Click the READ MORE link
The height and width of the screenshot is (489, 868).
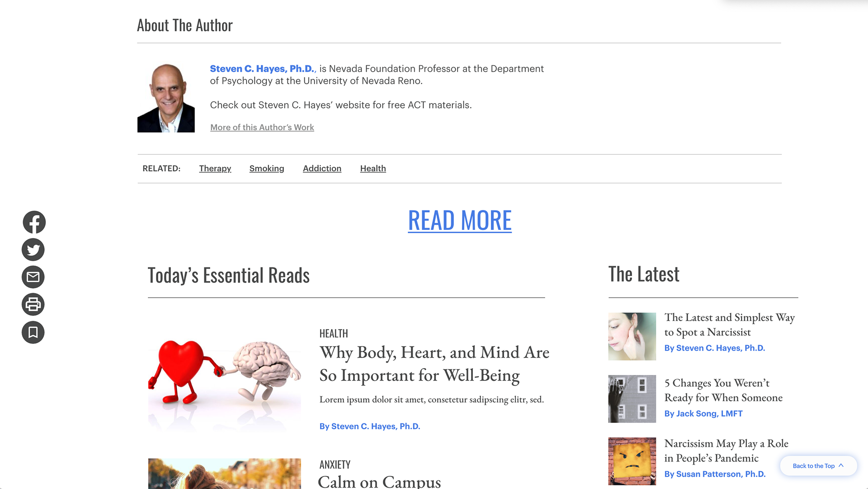pos(460,220)
